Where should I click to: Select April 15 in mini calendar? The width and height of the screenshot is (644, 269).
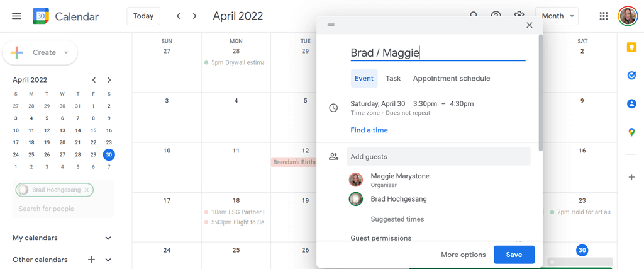tap(93, 130)
